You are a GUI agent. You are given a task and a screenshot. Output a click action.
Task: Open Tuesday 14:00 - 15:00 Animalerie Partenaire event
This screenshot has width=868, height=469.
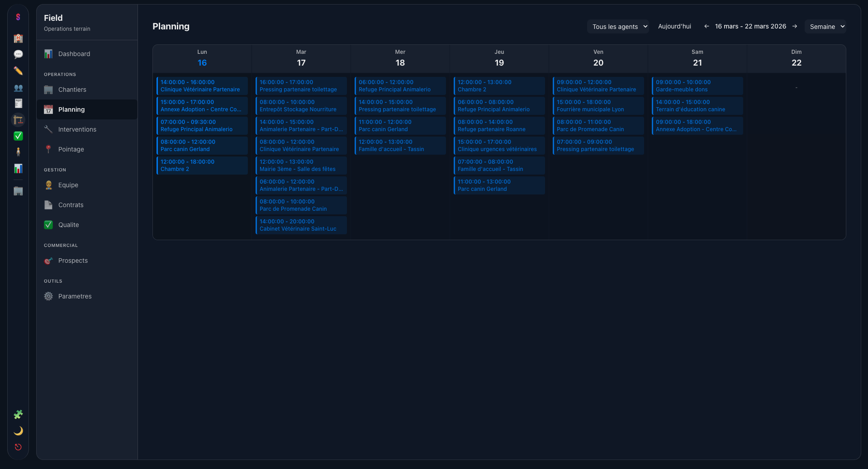(301, 126)
